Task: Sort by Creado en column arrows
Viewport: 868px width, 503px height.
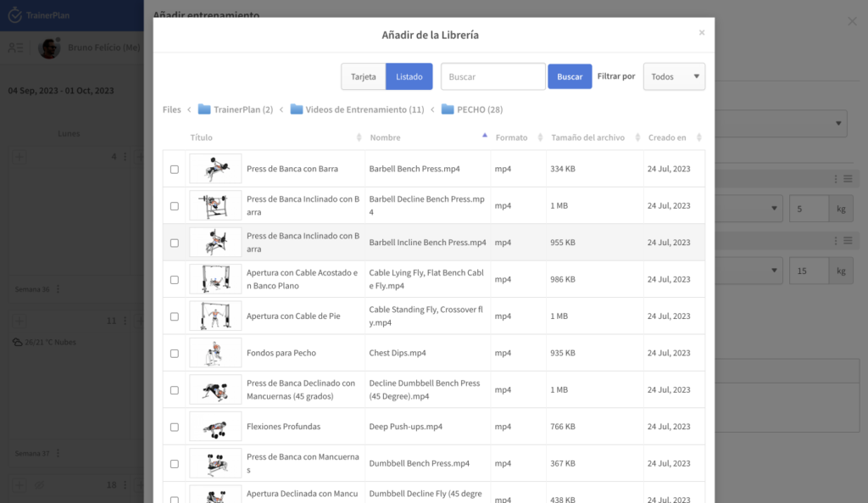Action: [x=698, y=137]
